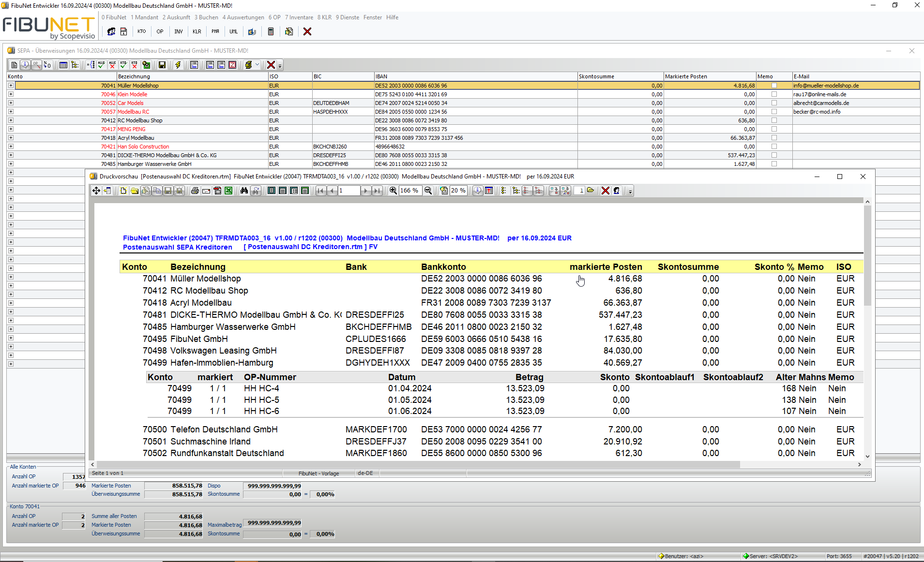The height and width of the screenshot is (562, 924).
Task: Zoom in with magnifier plus icon
Action: pos(393,191)
